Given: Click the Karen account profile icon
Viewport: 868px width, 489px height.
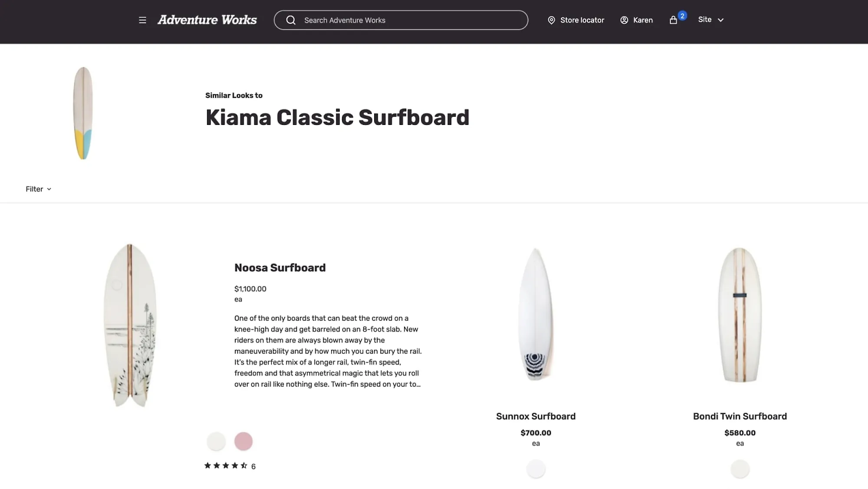Looking at the screenshot, I should (624, 20).
